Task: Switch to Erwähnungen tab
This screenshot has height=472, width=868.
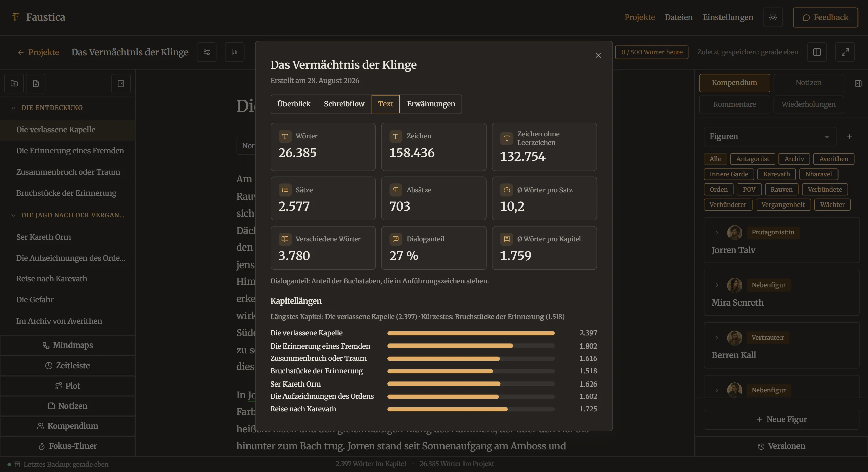Action: pyautogui.click(x=431, y=104)
